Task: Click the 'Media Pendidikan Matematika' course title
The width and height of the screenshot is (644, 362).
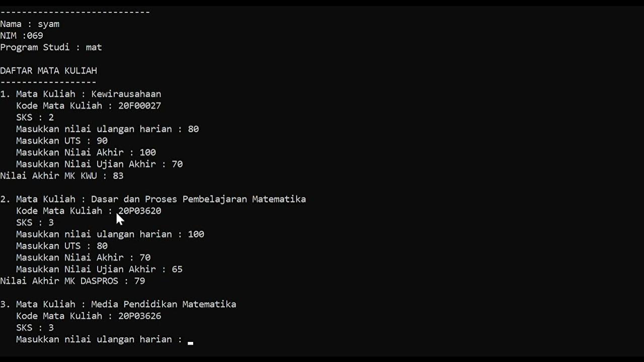Action: click(164, 304)
